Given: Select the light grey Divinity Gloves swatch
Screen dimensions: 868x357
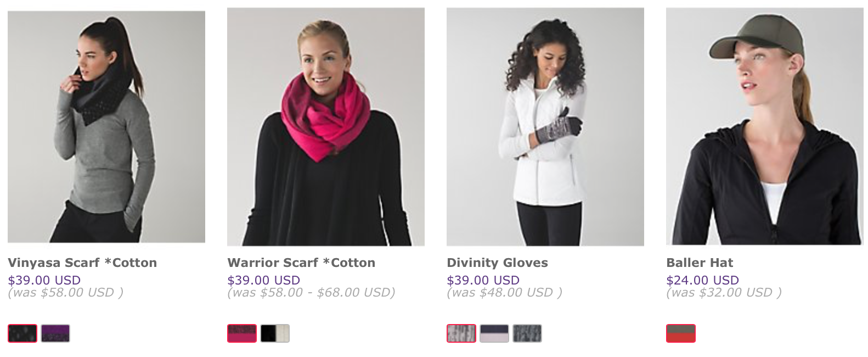Looking at the screenshot, I should tap(461, 333).
